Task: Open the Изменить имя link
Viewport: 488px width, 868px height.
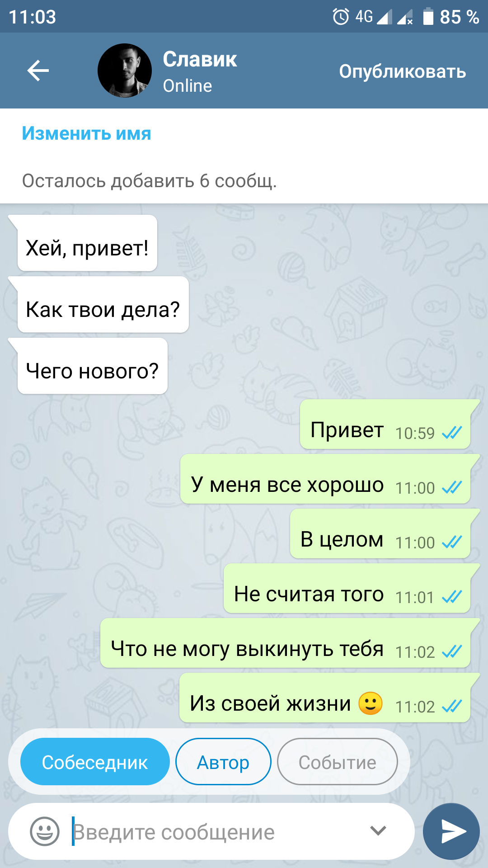Action: tap(86, 133)
